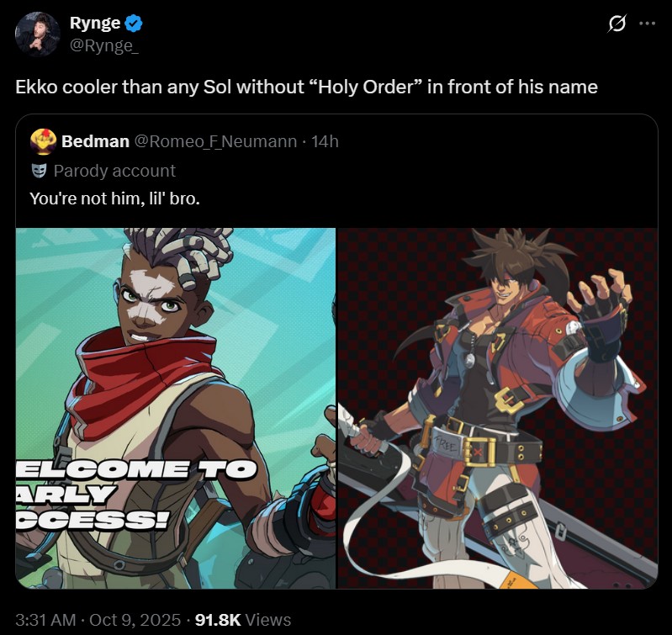Click the quoted text "You're not him, lil' bro."
The width and height of the screenshot is (672, 635).
pyautogui.click(x=115, y=198)
